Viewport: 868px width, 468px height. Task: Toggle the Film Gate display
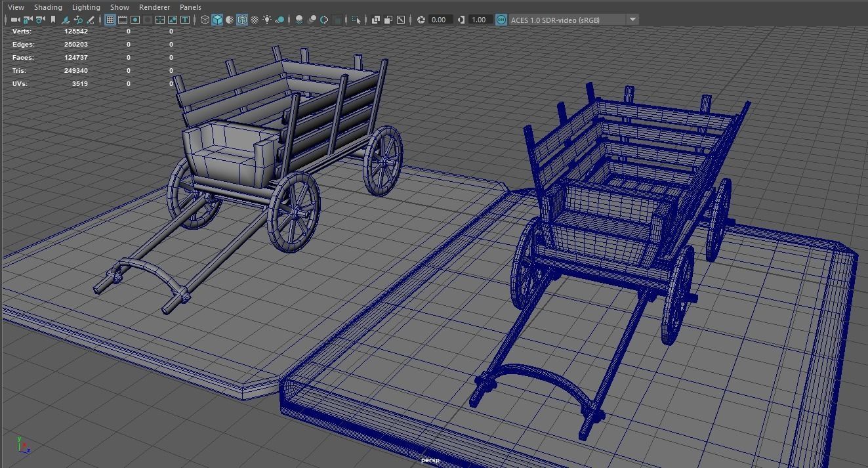click(x=123, y=20)
